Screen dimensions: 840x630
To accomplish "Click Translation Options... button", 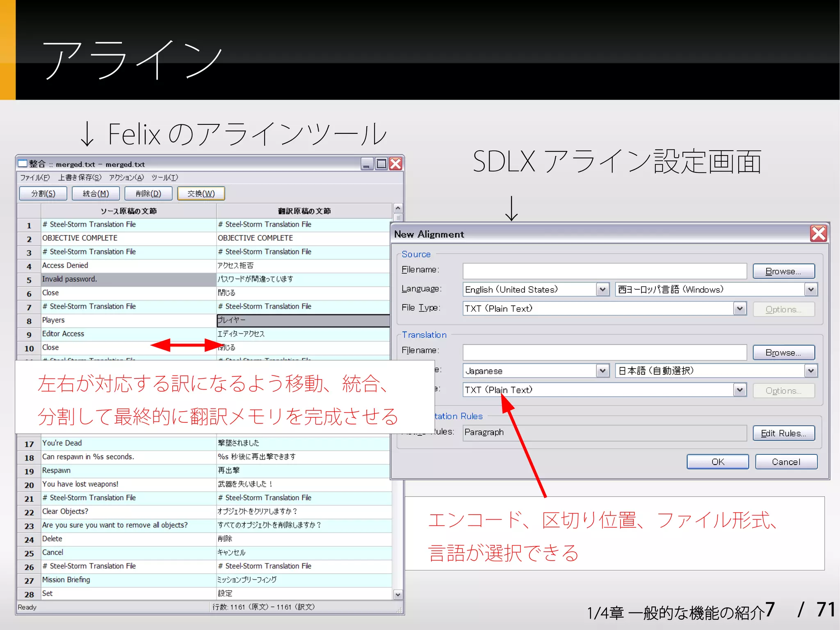I will point(783,390).
